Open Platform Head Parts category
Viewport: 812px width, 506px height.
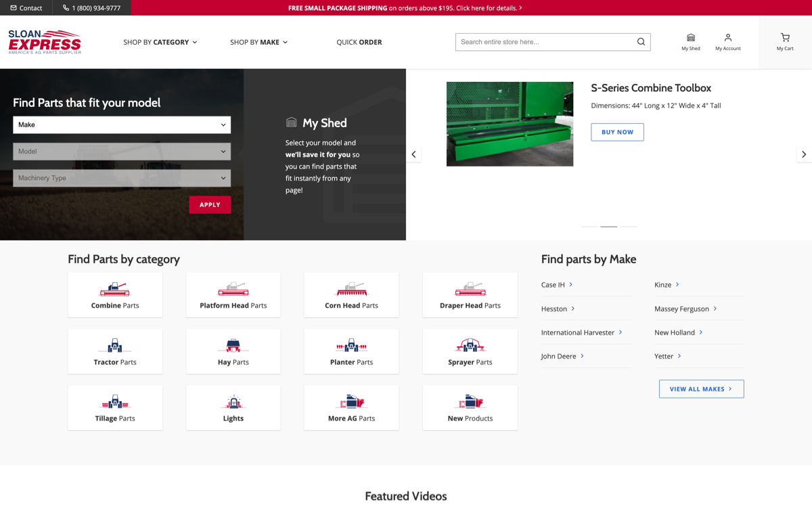pos(233,295)
